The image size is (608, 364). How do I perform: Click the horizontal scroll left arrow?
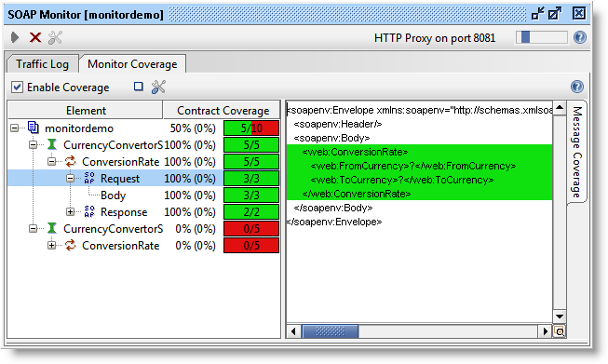coord(293,331)
